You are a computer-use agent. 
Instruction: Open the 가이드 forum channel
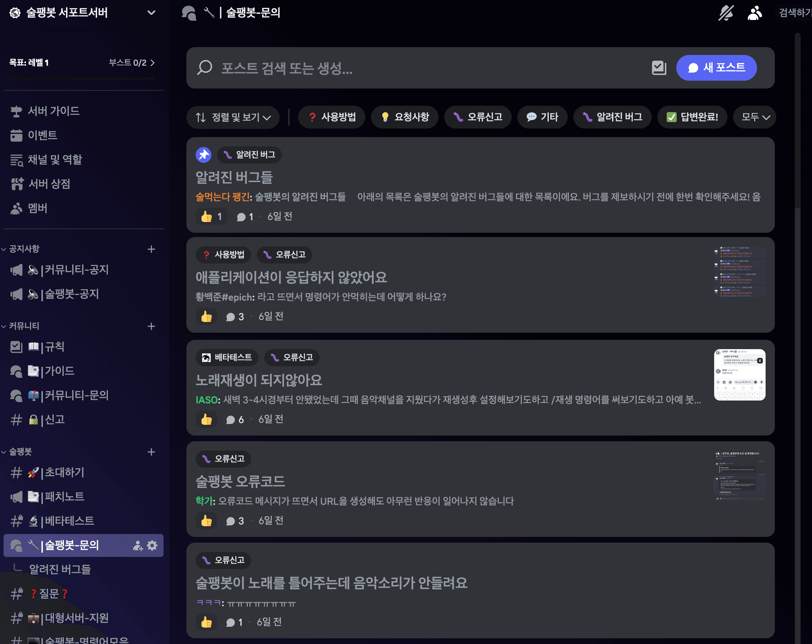click(83, 371)
